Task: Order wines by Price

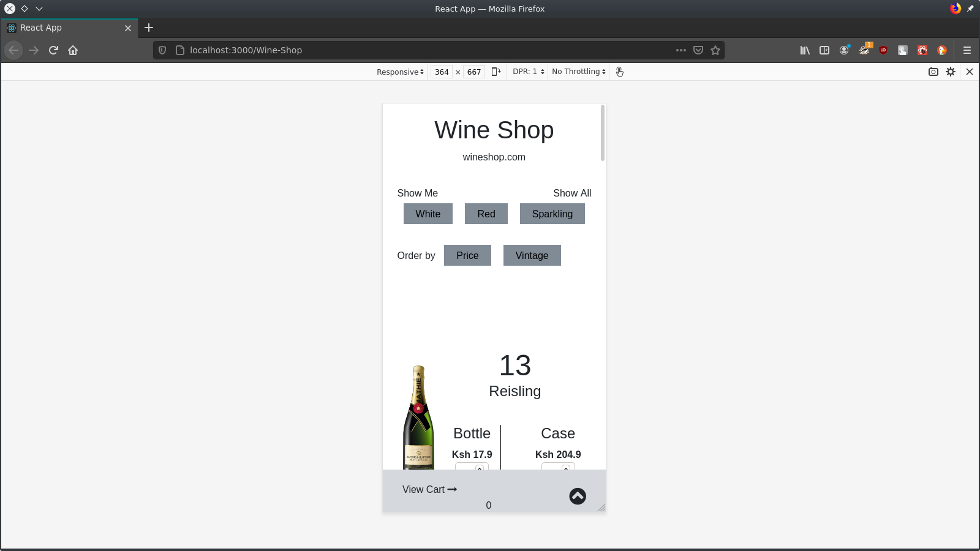Action: 467,255
